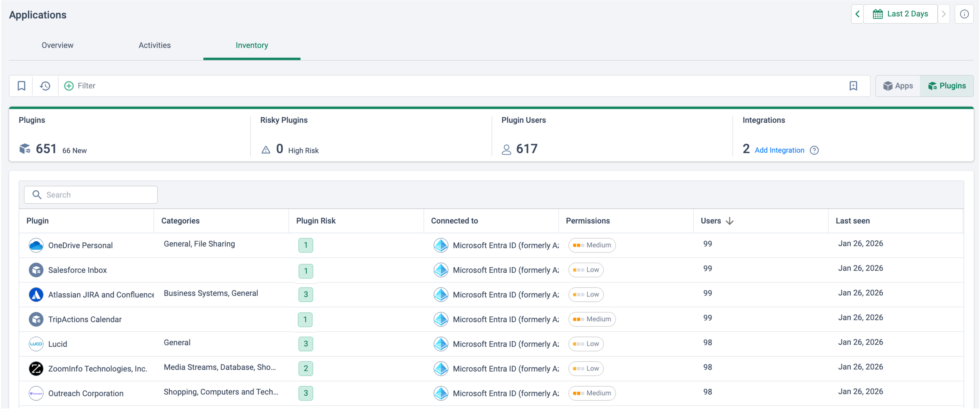Open saved filters bookmark icon

(x=21, y=86)
